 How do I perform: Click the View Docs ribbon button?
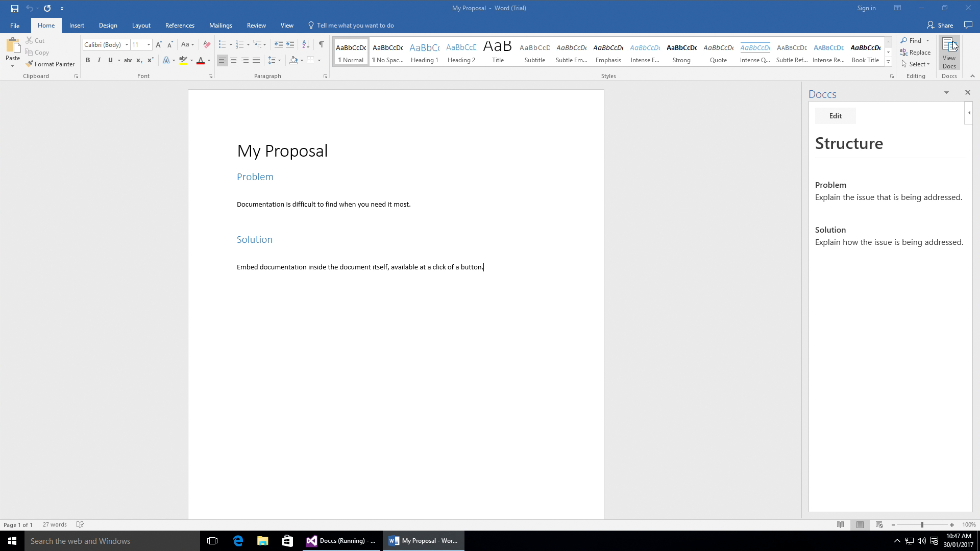pyautogui.click(x=949, y=53)
